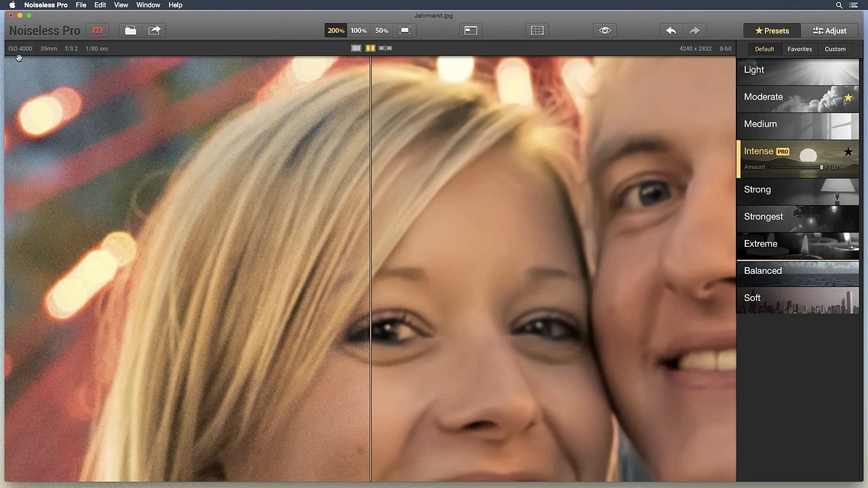Viewport: 868px width, 488px height.
Task: Open the View menu
Action: pyautogui.click(x=121, y=5)
